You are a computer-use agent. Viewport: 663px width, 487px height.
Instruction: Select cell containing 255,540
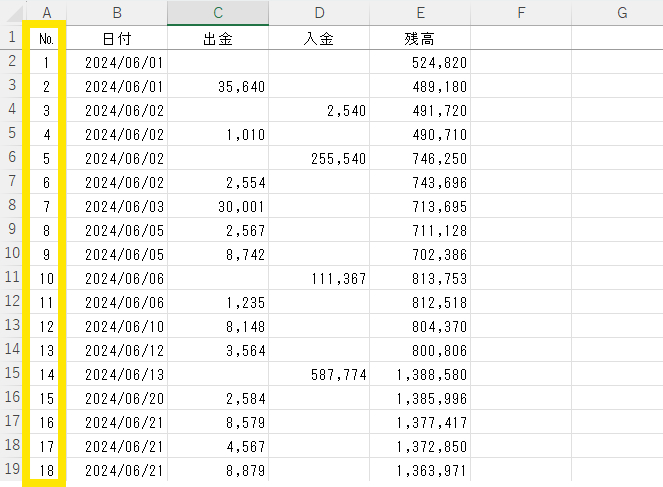click(319, 158)
